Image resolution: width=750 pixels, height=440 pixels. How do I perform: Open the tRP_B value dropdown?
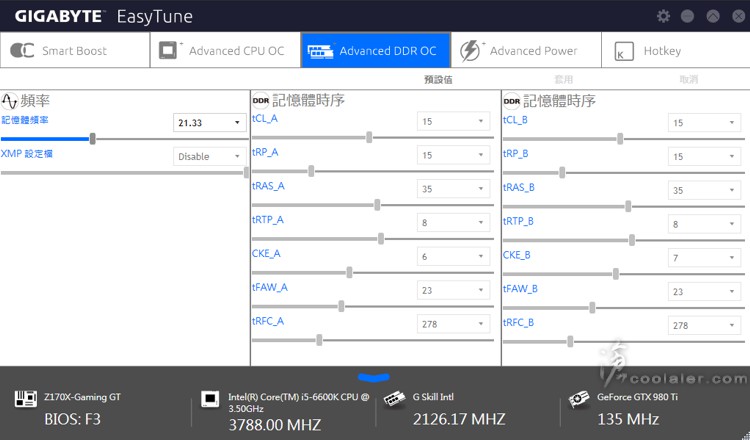tap(704, 156)
